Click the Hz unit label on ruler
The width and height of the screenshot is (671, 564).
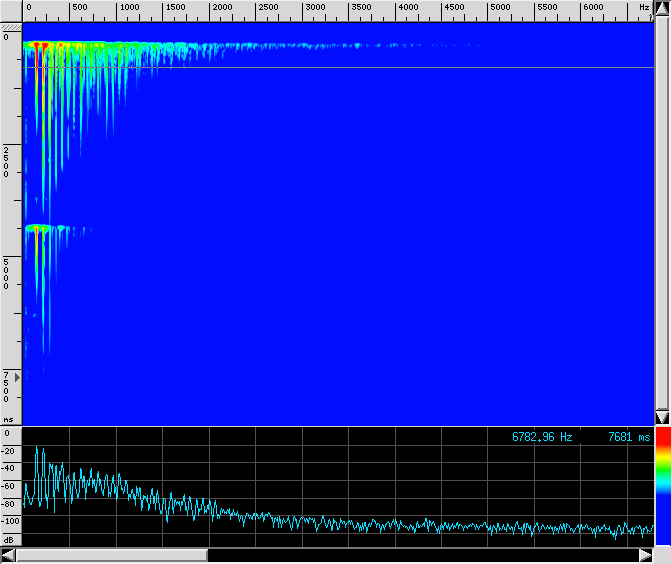coord(643,8)
